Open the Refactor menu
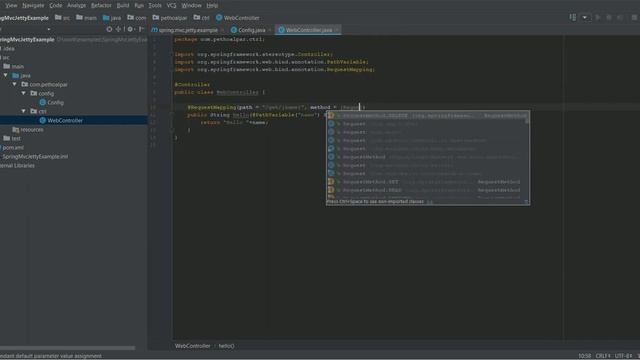The image size is (640, 360). (x=101, y=5)
